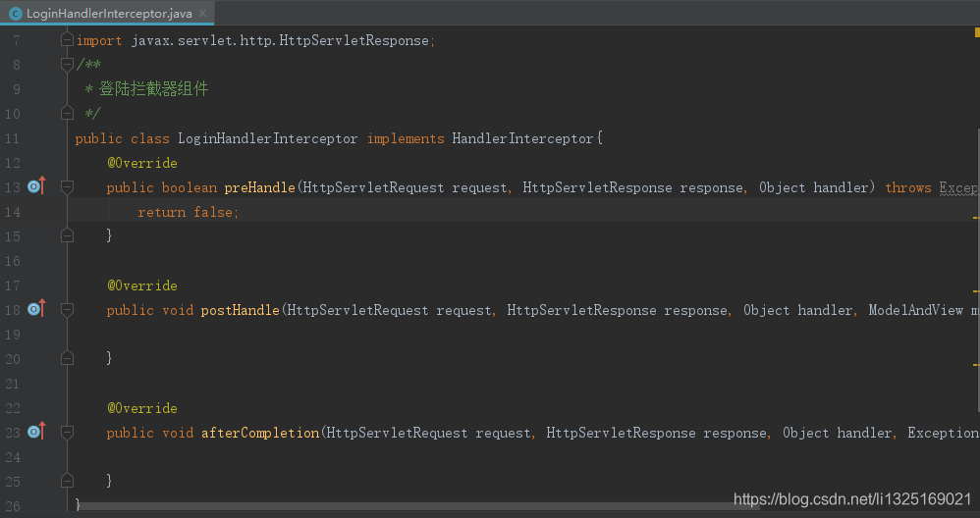Click the import javax.servlet.http.HttpServletResponse line

[255, 40]
